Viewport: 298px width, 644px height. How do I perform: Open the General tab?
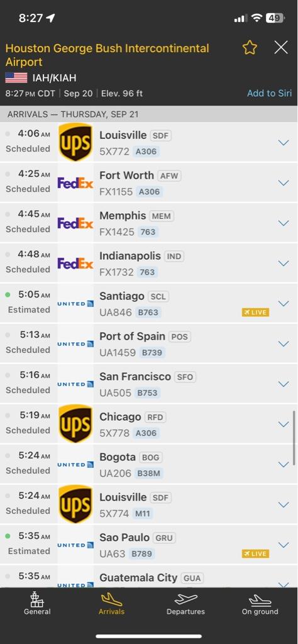[37, 603]
